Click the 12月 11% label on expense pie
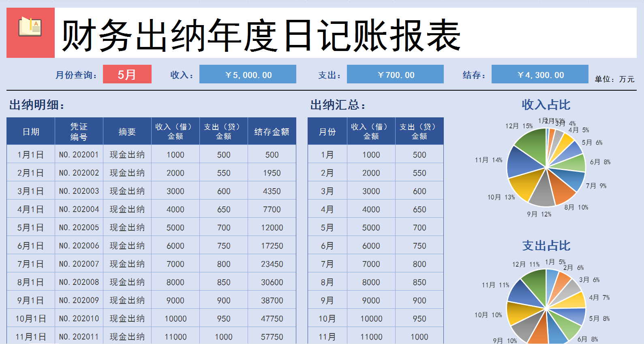 [x=526, y=264]
